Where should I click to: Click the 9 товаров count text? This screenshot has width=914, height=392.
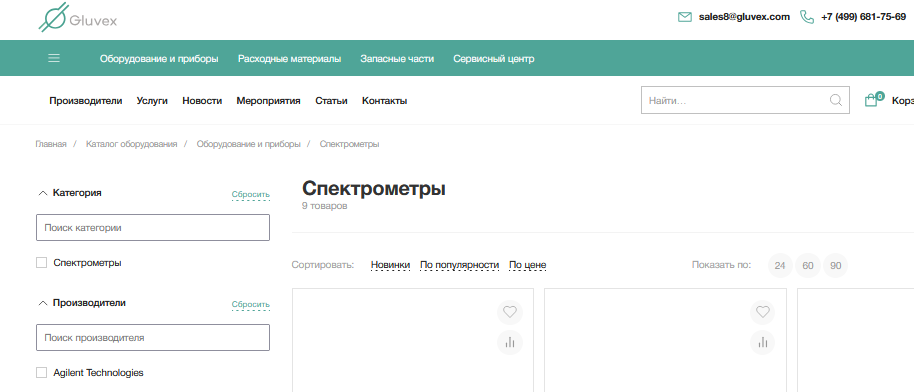(x=325, y=206)
